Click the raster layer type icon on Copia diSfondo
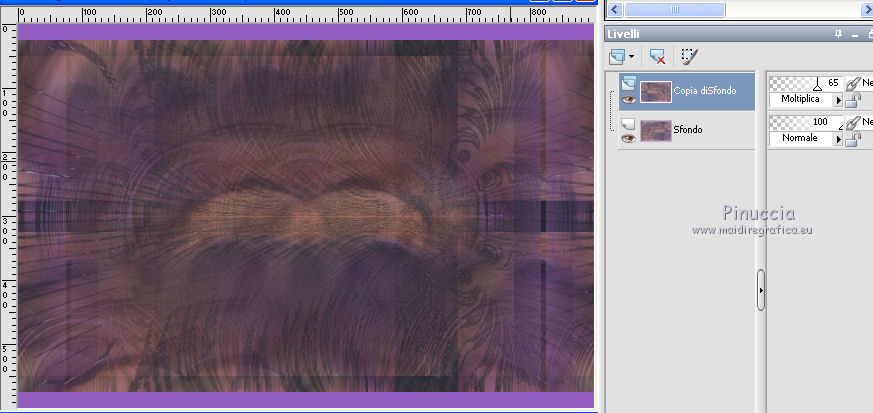 coord(628,83)
